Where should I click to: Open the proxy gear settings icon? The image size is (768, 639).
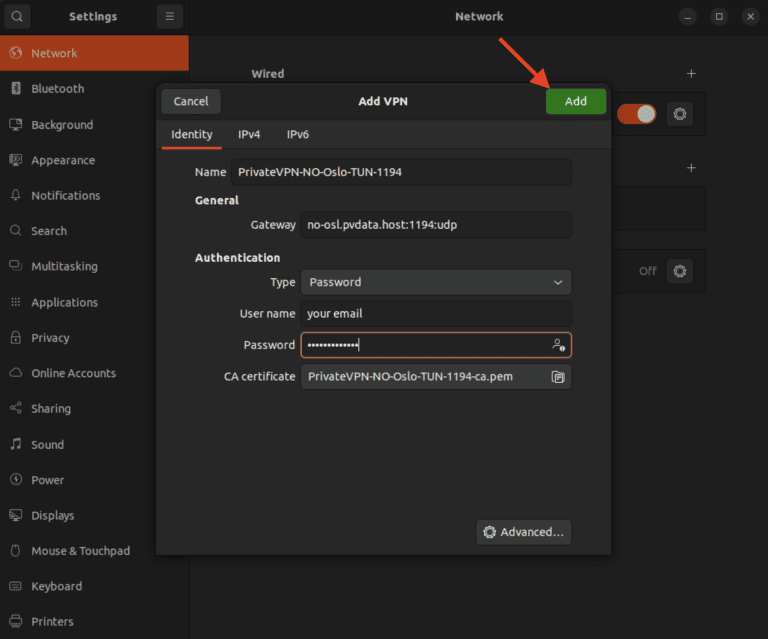[680, 270]
